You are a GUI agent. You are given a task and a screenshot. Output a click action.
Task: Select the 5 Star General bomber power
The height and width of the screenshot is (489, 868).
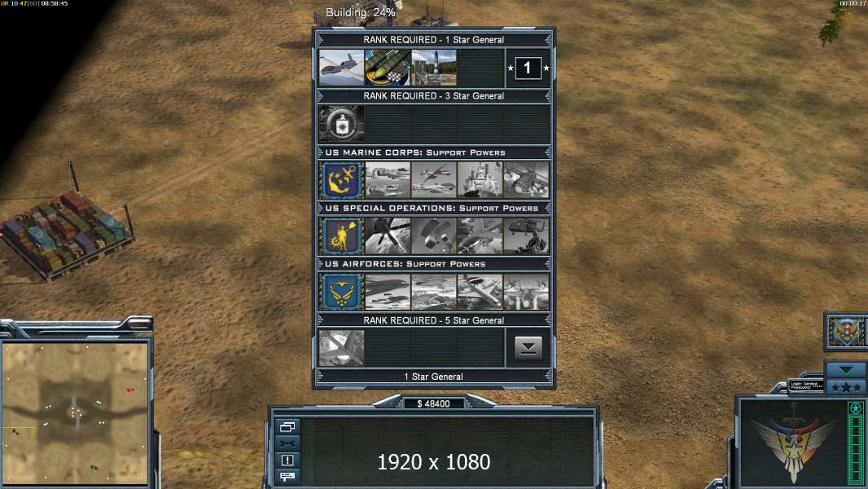tap(341, 348)
